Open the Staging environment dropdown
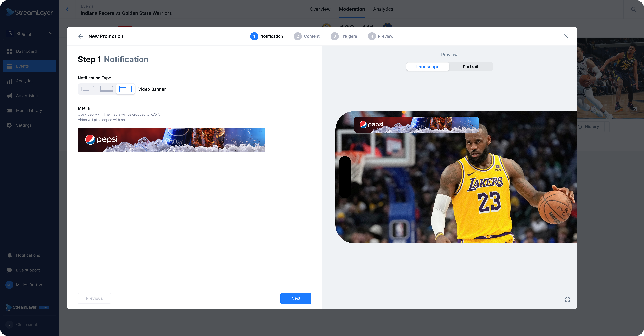644x336 pixels. click(29, 33)
